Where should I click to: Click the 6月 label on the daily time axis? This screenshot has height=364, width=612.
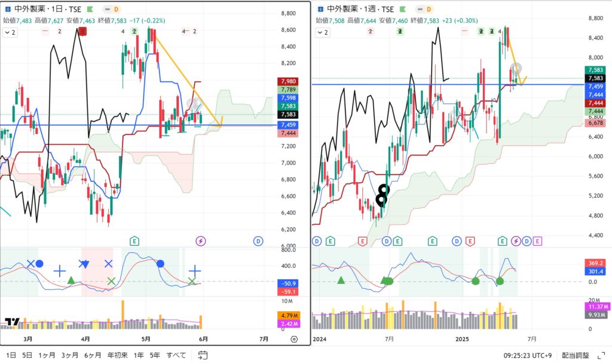coord(203,339)
